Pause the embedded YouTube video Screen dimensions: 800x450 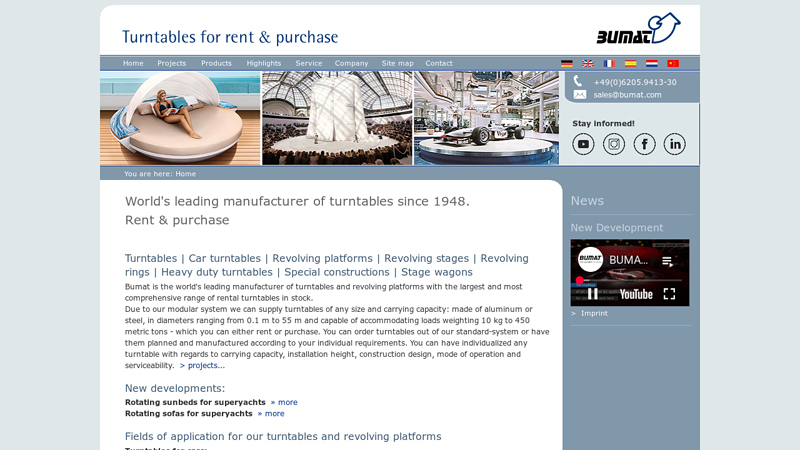pyautogui.click(x=592, y=294)
